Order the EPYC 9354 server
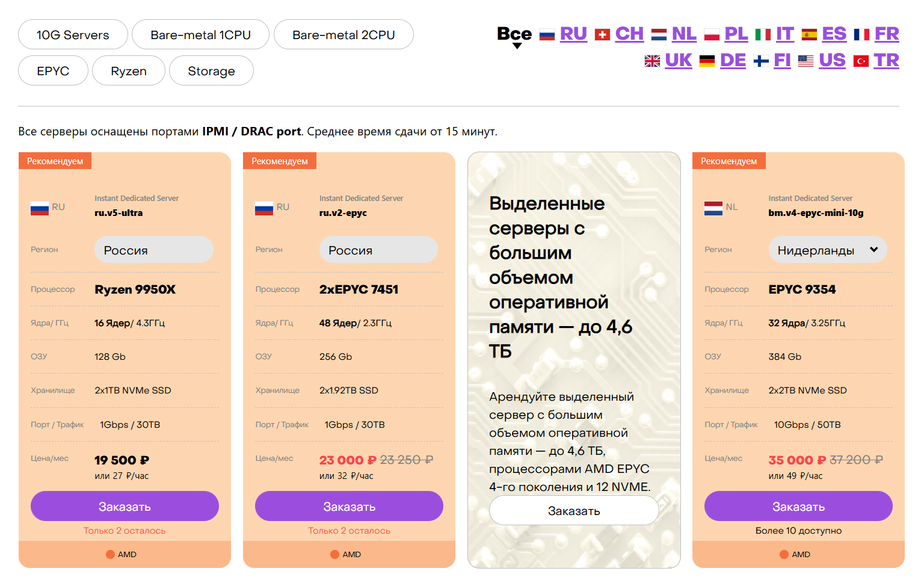Image resolution: width=924 pixels, height=580 pixels. [x=798, y=507]
